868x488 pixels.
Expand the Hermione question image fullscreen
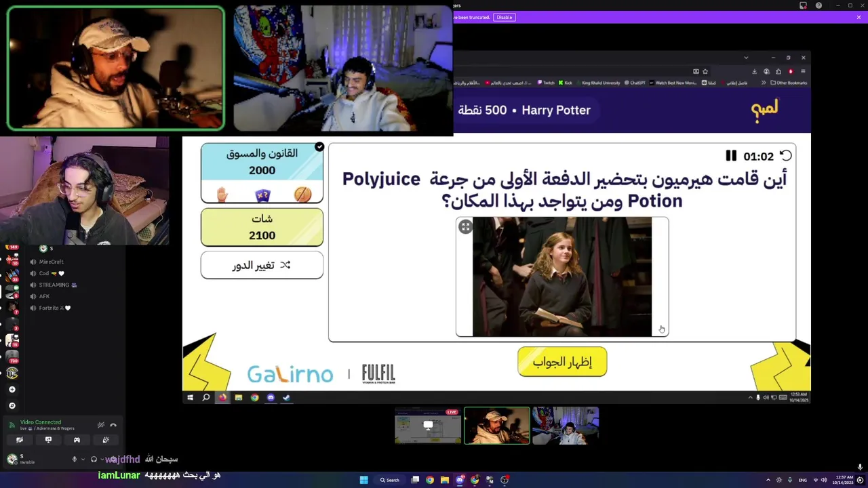tap(465, 228)
